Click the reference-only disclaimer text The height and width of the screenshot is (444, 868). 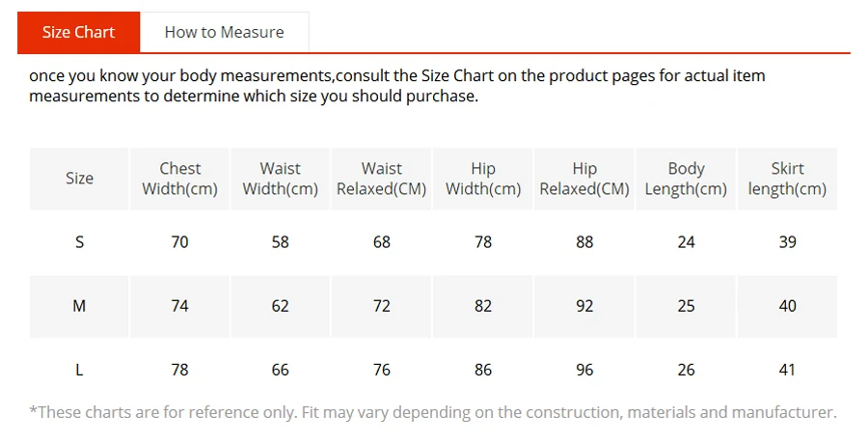coord(433,412)
